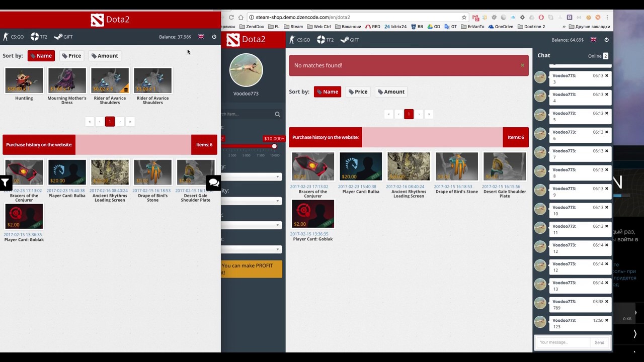Click the search magnifier icon in sidebar
Screen dimensions: 644x362
tap(277, 114)
